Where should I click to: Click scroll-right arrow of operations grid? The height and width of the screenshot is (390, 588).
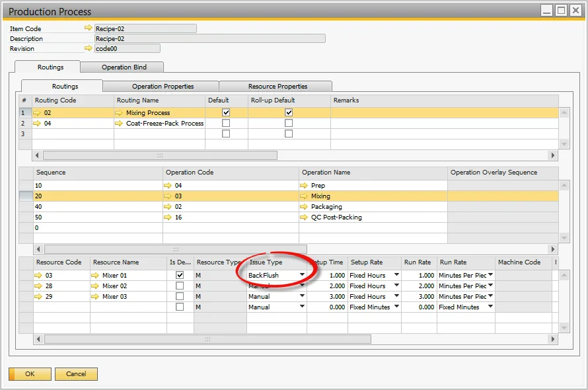tap(552, 249)
